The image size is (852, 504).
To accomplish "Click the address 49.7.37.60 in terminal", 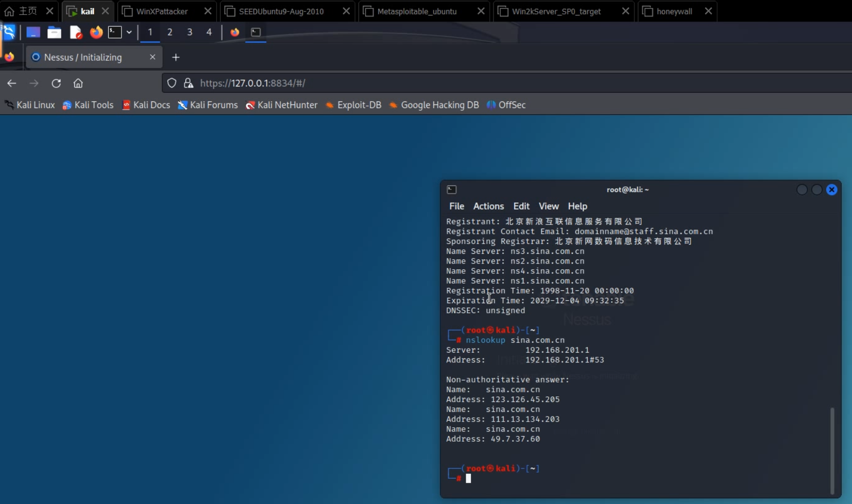I will coord(515,439).
